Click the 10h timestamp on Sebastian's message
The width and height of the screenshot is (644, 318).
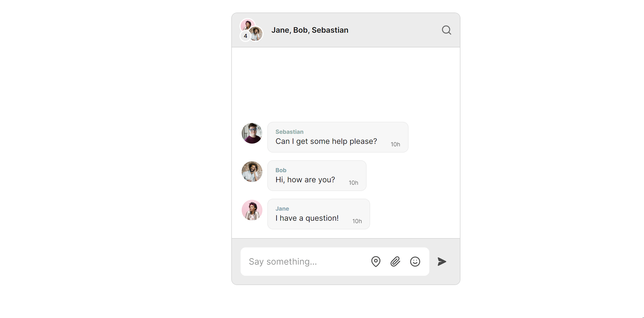[x=396, y=144]
